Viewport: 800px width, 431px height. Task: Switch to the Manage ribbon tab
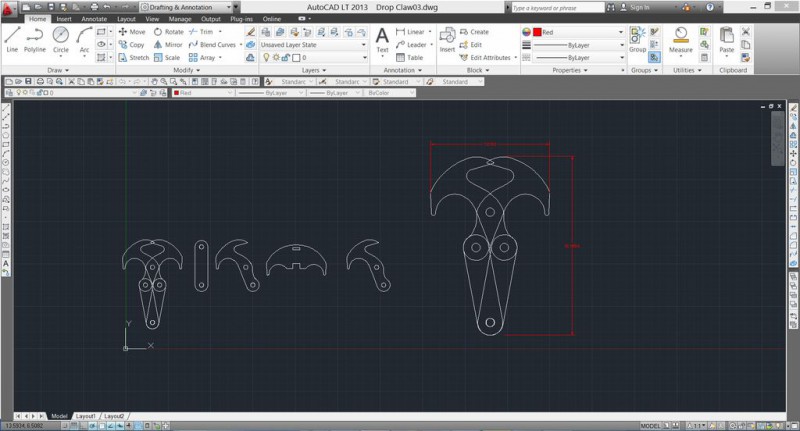point(180,19)
